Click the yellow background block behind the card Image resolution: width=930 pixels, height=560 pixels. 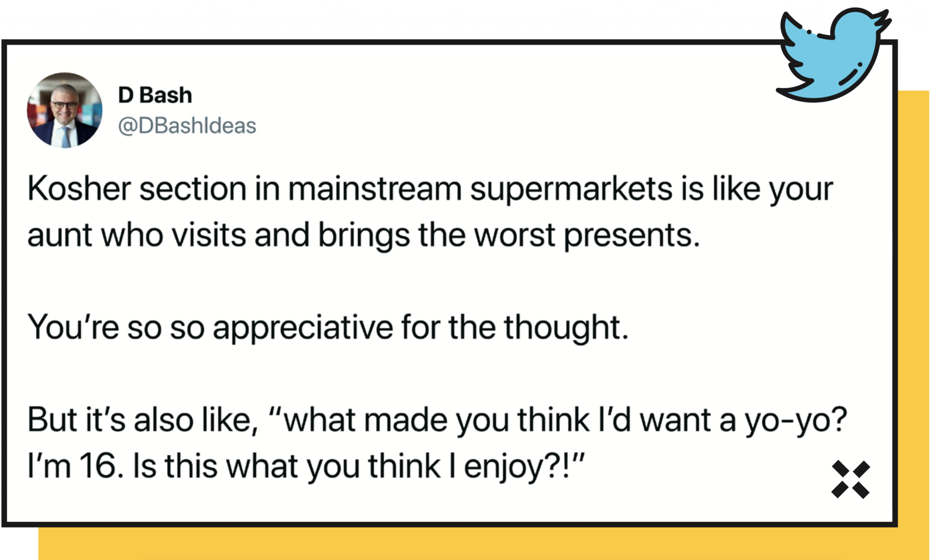454,544
